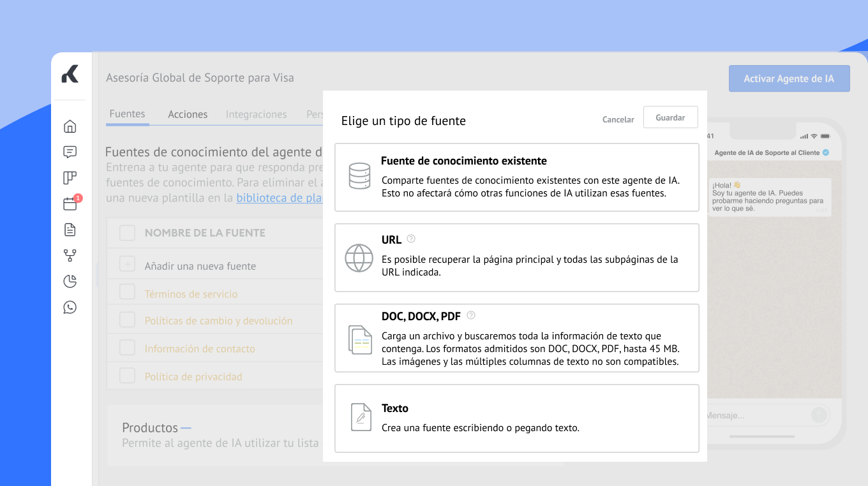Switch to the Integraciones tab
The height and width of the screenshot is (486, 868).
tap(256, 114)
